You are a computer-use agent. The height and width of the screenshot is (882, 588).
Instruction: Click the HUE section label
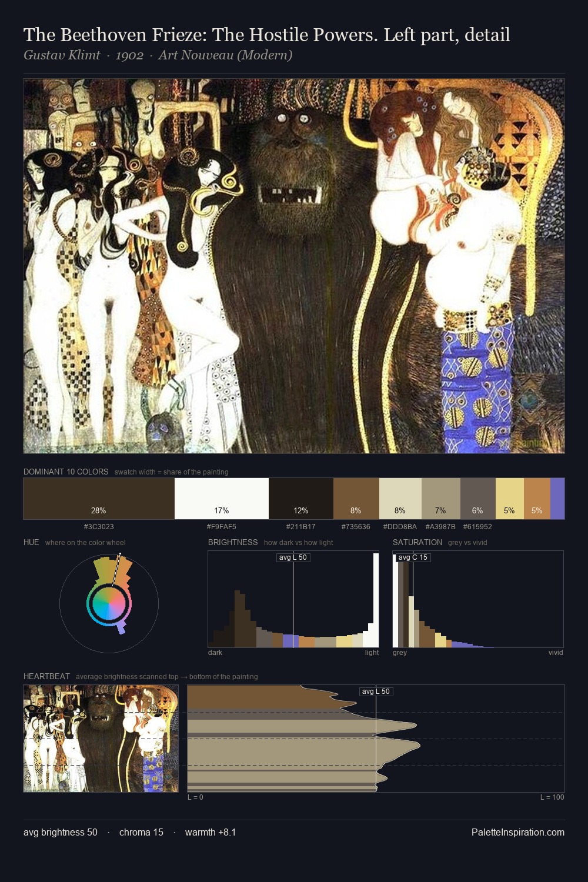(x=31, y=542)
